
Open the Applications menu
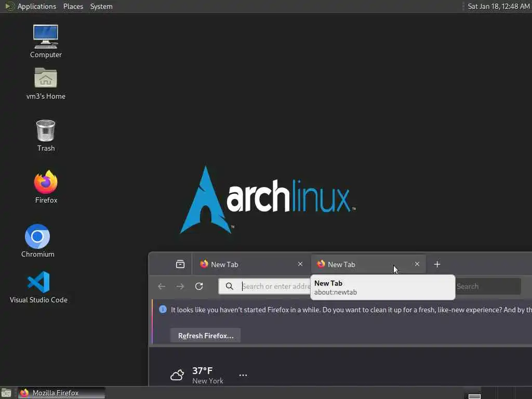[x=37, y=6]
